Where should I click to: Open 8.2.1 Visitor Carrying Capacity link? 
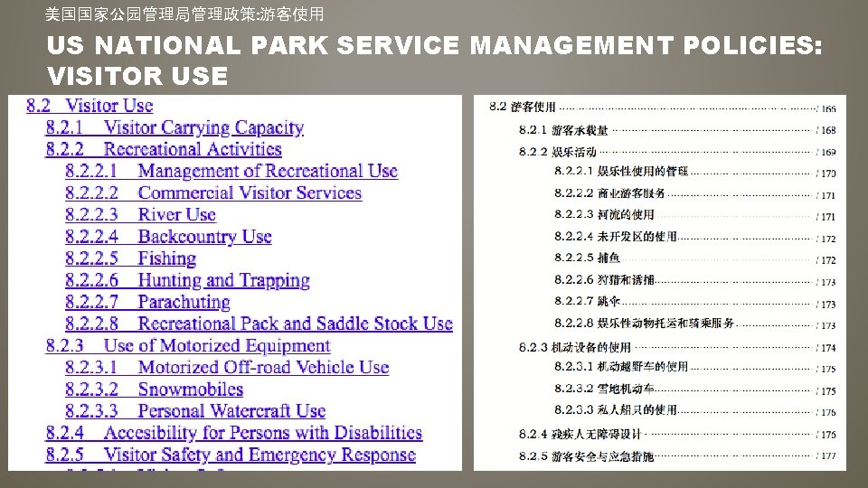coord(175,127)
